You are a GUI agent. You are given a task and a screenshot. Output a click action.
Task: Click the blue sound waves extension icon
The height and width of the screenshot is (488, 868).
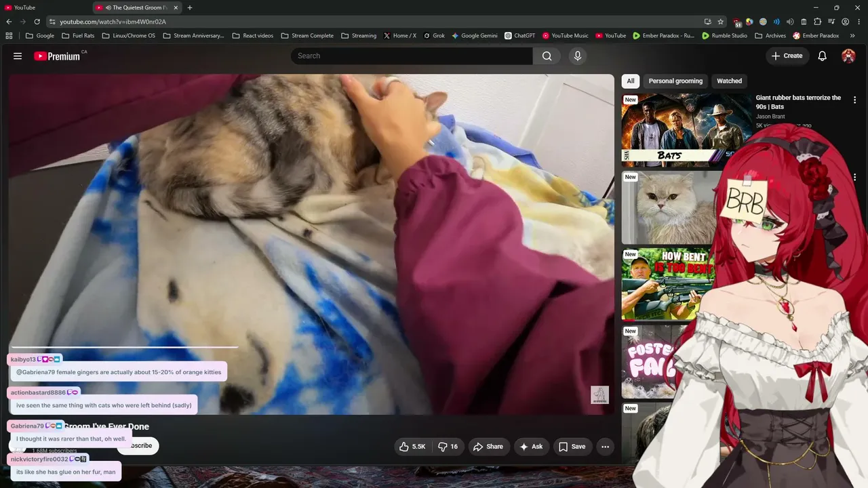click(x=776, y=22)
